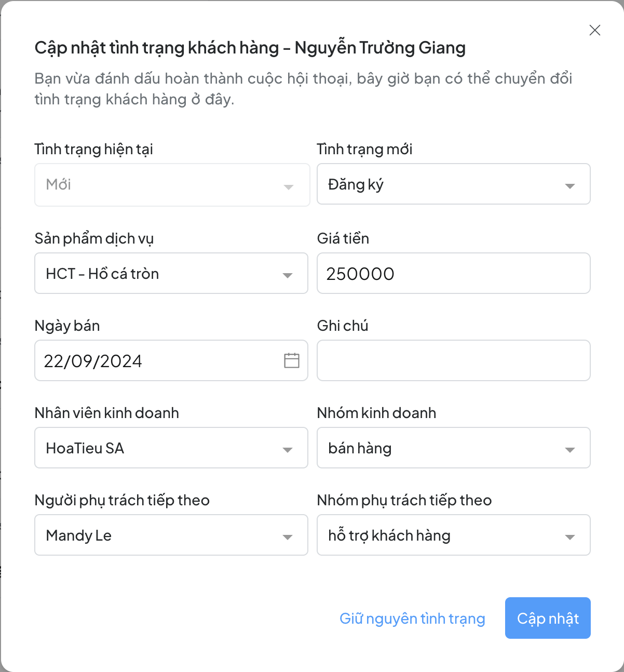Click into the empty Ghi chú field

(453, 361)
